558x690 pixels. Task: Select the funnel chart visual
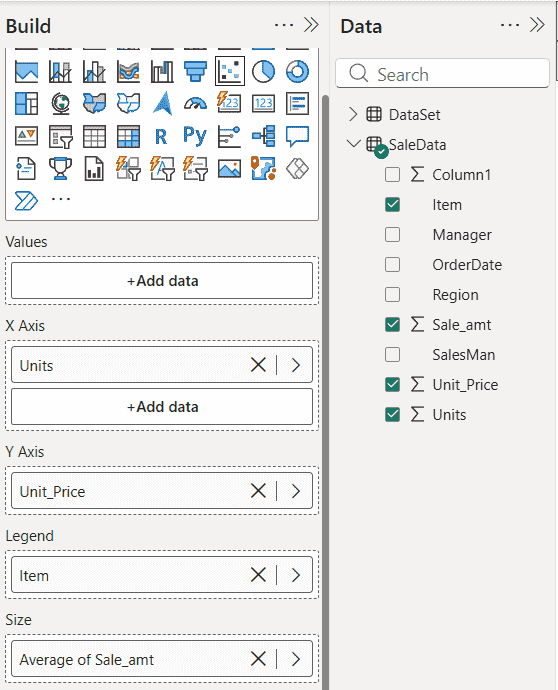195,71
